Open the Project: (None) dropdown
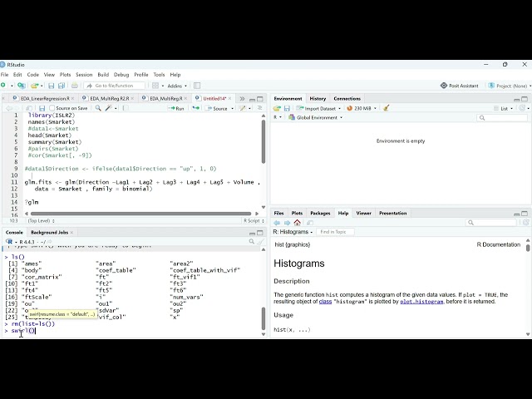Screen dimensions: 532x399 (x=510, y=86)
